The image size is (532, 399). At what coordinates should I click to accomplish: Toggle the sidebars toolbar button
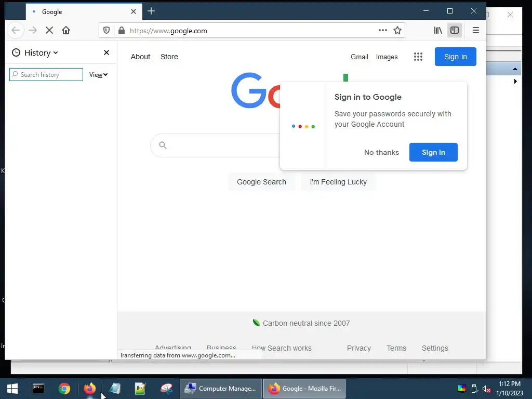pyautogui.click(x=455, y=31)
